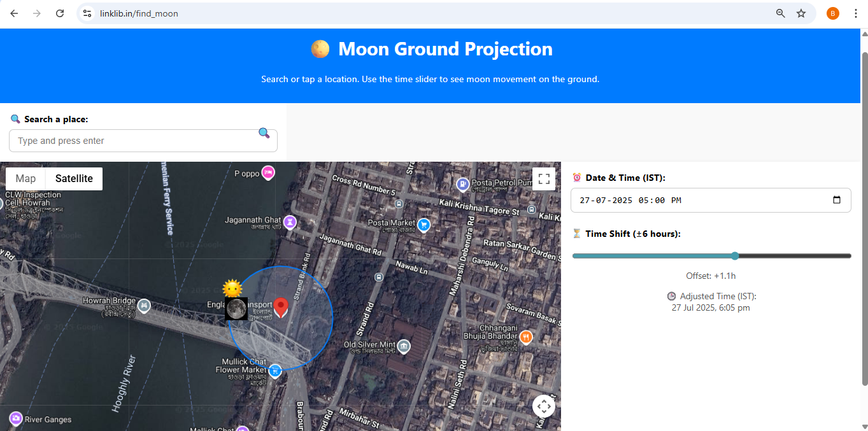Click the moon marker on the map
Viewport: 868px width, 431px height.
pos(236,309)
